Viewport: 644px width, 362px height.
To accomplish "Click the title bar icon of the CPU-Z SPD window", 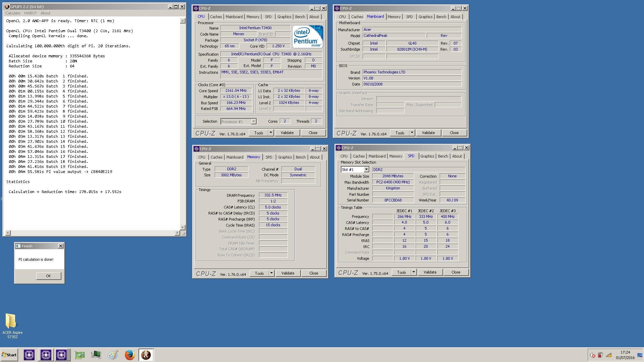I will 339,148.
